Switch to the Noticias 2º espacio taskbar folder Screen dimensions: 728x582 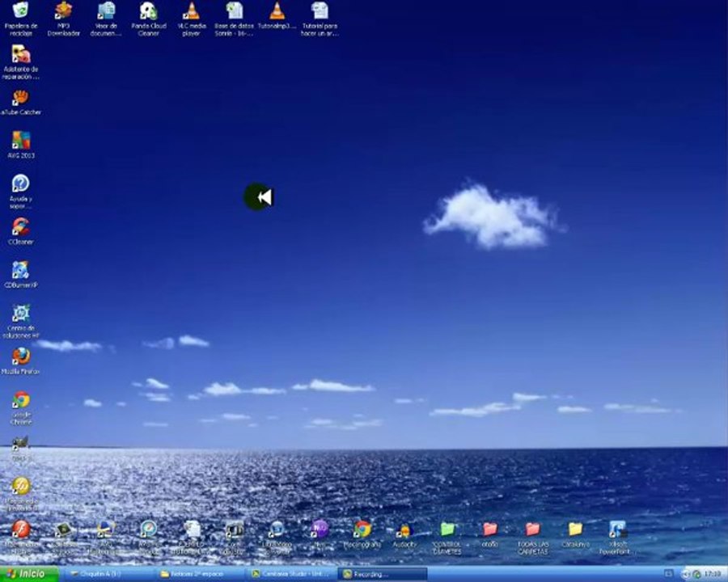199,574
